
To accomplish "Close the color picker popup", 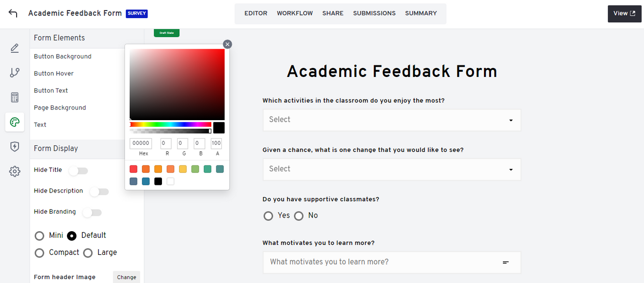I will tap(227, 44).
